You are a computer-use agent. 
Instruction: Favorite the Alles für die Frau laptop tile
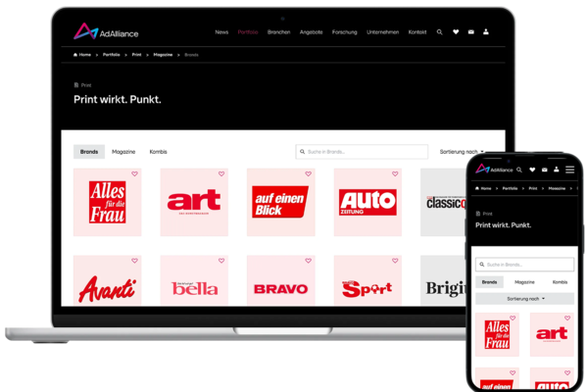(134, 173)
